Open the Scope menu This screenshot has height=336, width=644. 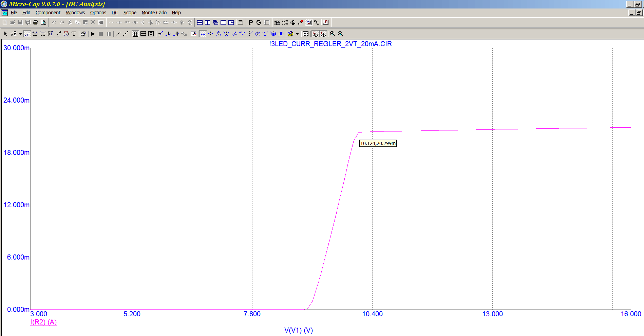click(130, 13)
